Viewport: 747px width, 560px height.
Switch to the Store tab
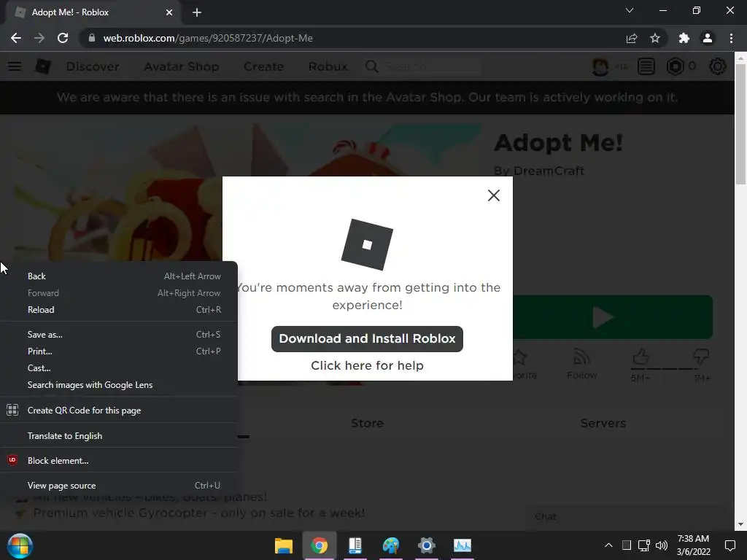367,423
